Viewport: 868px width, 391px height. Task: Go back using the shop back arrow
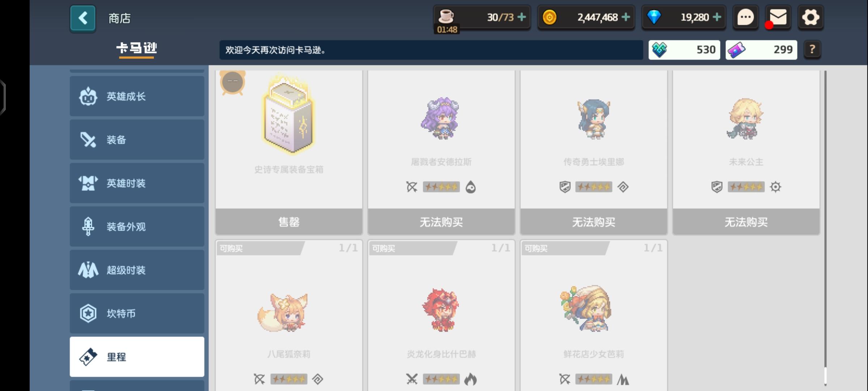point(83,18)
